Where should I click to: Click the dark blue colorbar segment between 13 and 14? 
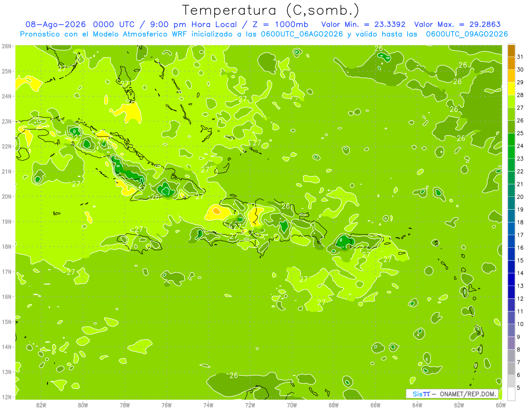(511, 280)
